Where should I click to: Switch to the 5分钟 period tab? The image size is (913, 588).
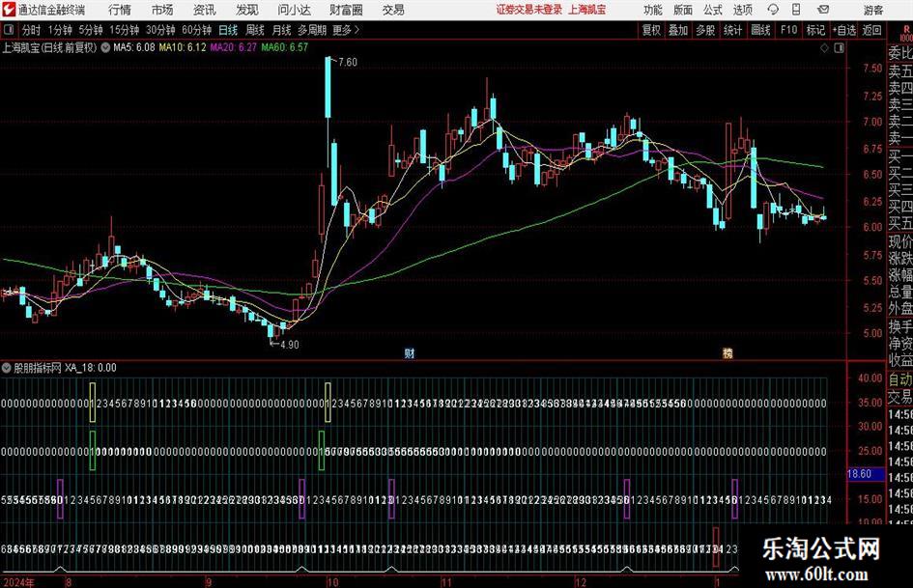[x=91, y=30]
